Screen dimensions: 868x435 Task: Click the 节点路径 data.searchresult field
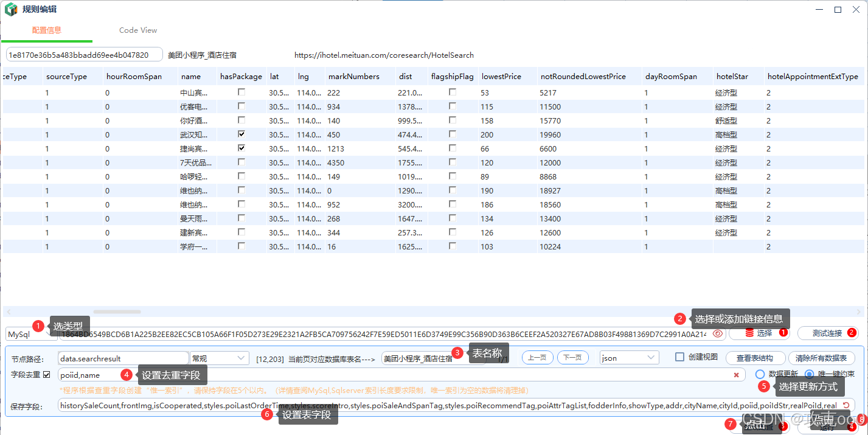coord(123,358)
